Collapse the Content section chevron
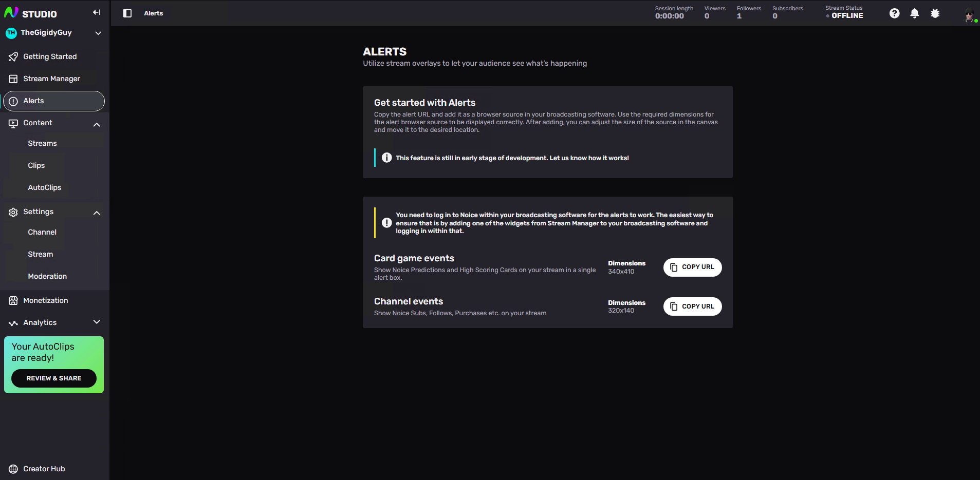This screenshot has width=980, height=480. coord(97,124)
